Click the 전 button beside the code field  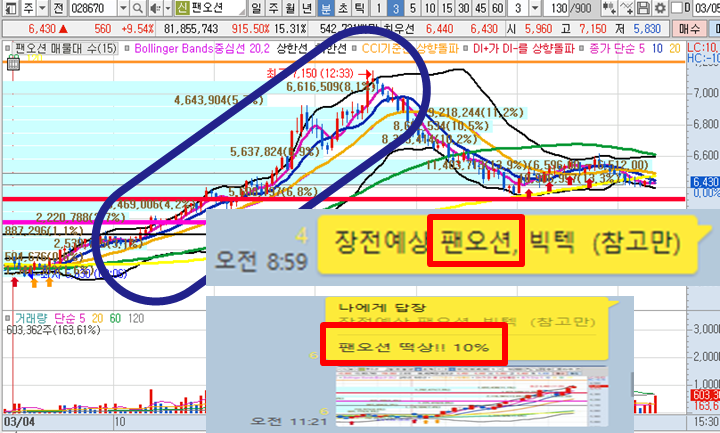point(58,8)
